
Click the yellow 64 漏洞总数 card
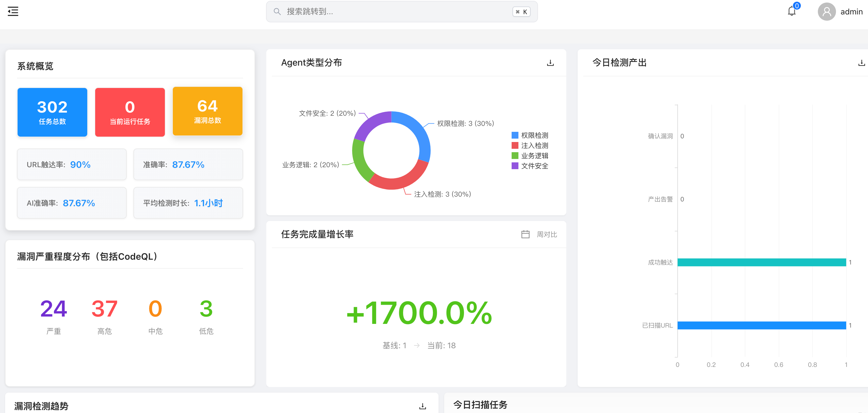coord(207,111)
